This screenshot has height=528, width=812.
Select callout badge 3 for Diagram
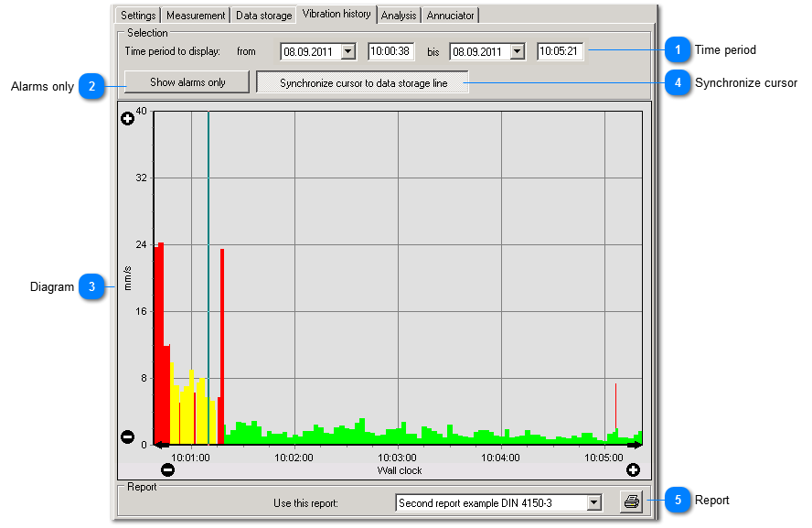pos(92,287)
